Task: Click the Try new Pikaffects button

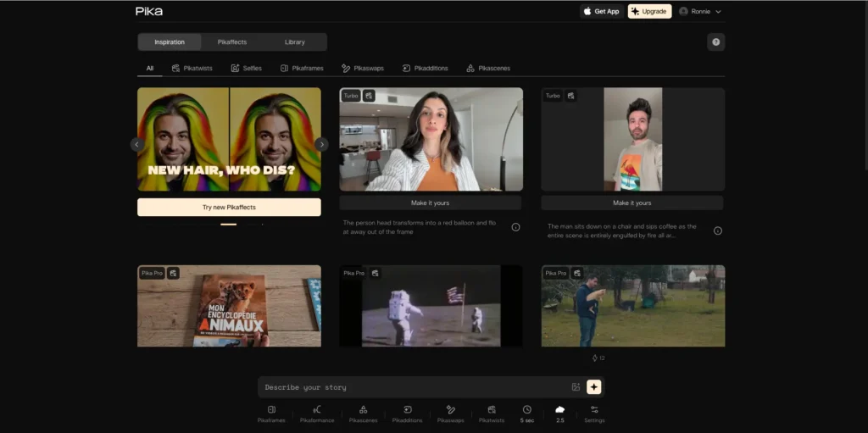Action: [x=229, y=207]
